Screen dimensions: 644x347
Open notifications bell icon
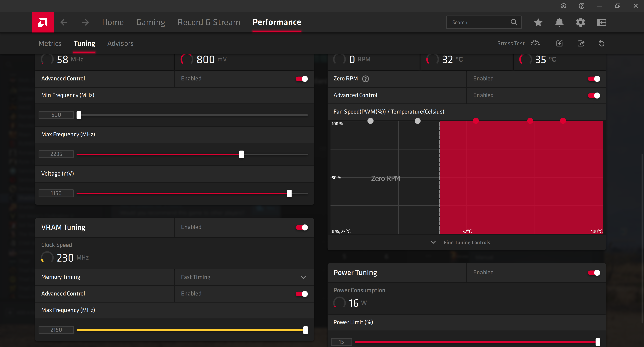[559, 22]
